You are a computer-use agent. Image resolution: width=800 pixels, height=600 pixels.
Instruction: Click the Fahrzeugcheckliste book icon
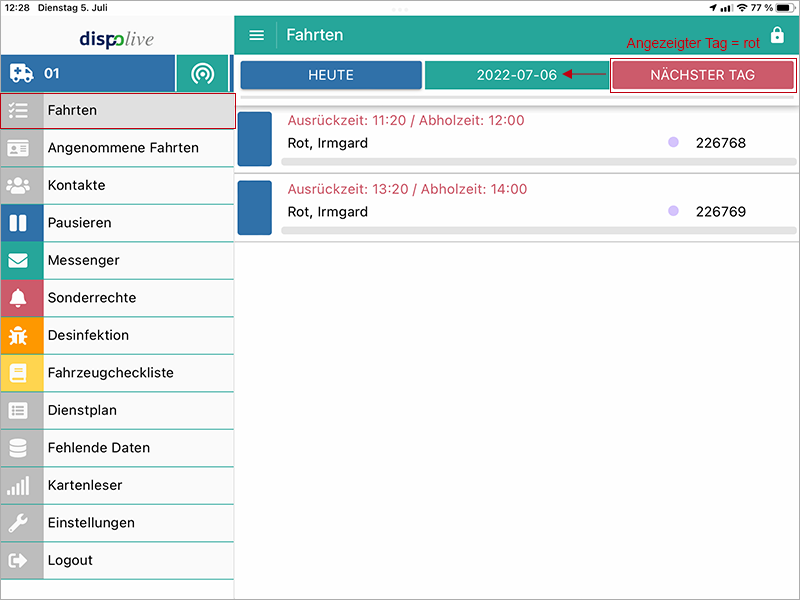[x=18, y=373]
